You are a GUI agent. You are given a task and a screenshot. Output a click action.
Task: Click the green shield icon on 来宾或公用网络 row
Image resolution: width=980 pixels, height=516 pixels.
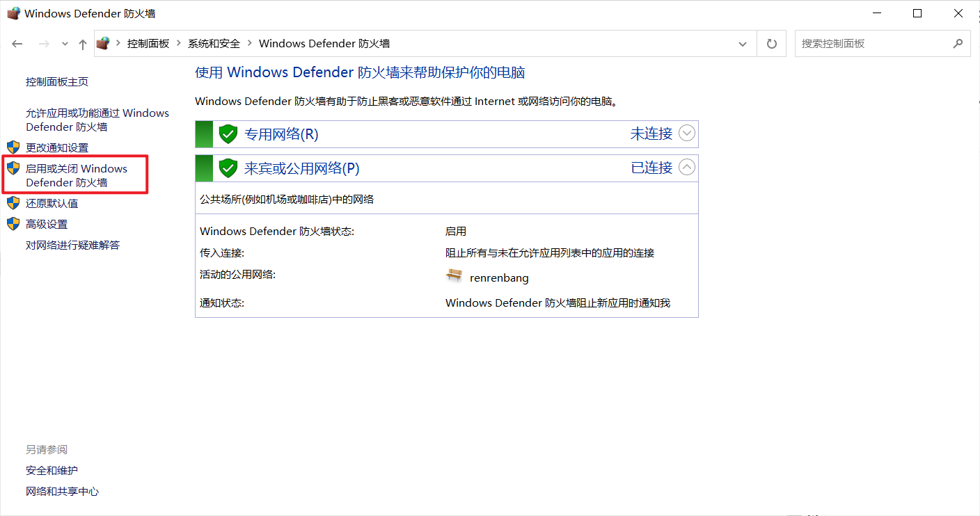[228, 168]
